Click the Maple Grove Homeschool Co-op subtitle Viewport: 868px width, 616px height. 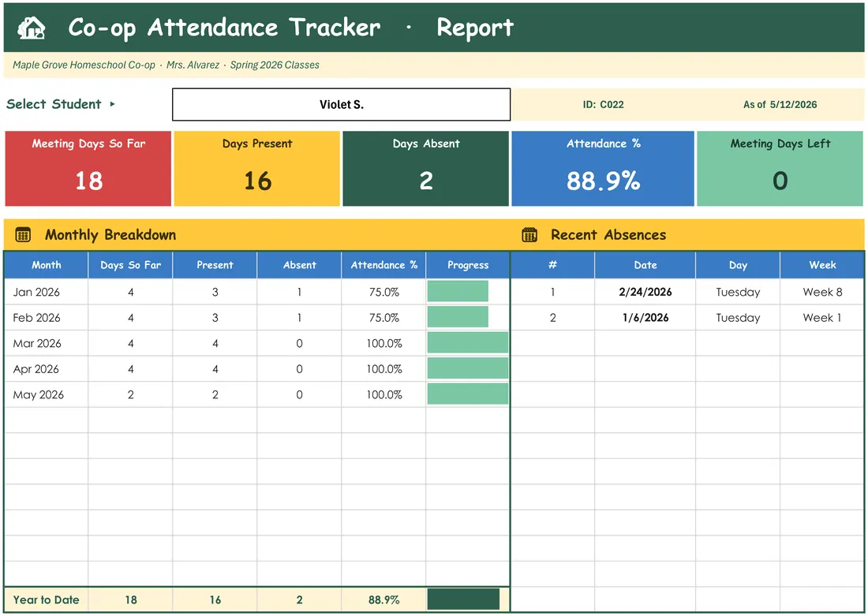coord(84,65)
